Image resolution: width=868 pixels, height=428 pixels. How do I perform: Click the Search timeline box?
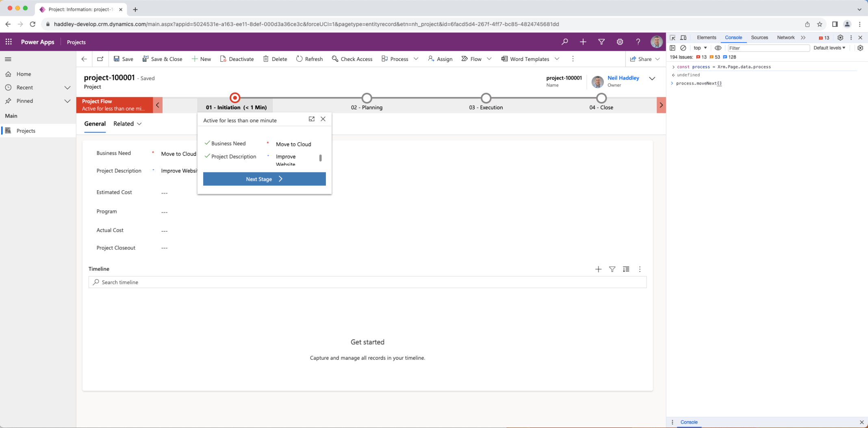367,282
